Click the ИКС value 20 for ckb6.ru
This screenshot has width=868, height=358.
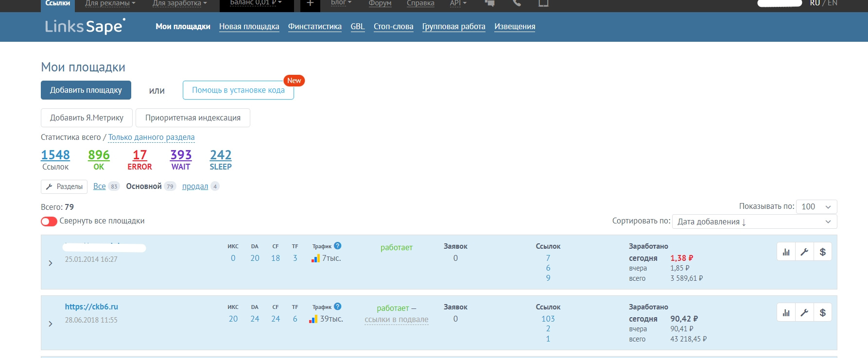233,319
